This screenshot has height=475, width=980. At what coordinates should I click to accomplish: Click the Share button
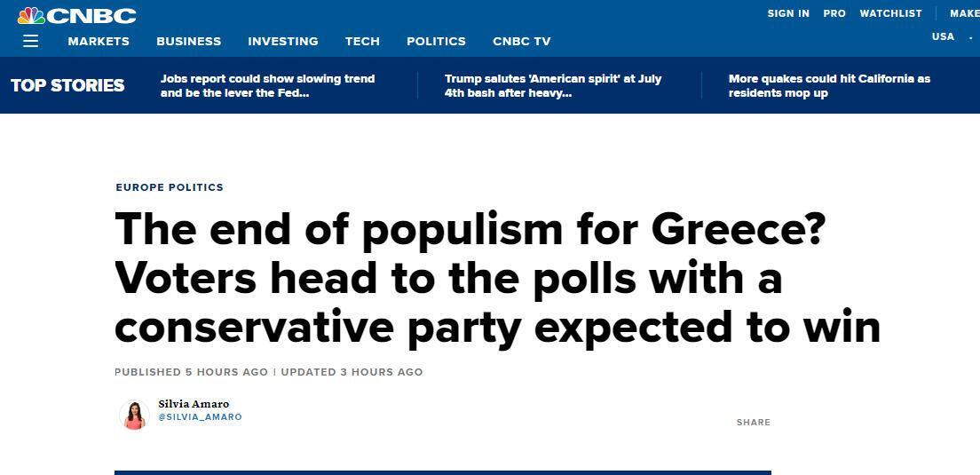[x=753, y=423]
